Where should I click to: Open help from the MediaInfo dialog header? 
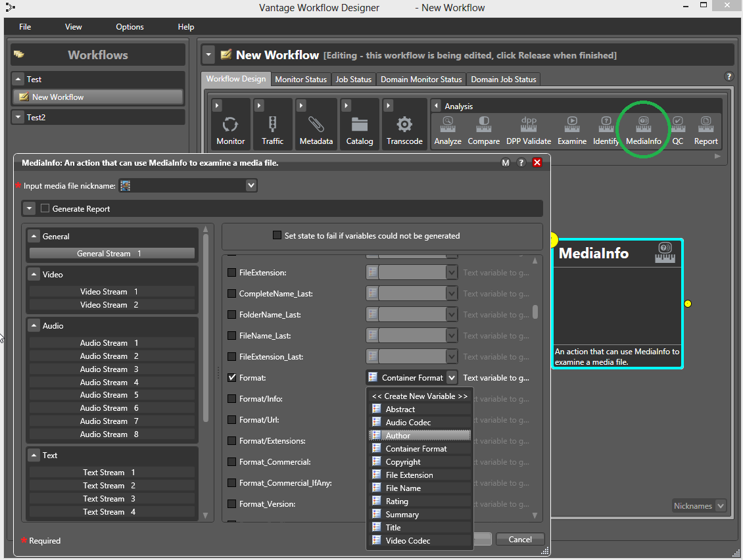[521, 162]
